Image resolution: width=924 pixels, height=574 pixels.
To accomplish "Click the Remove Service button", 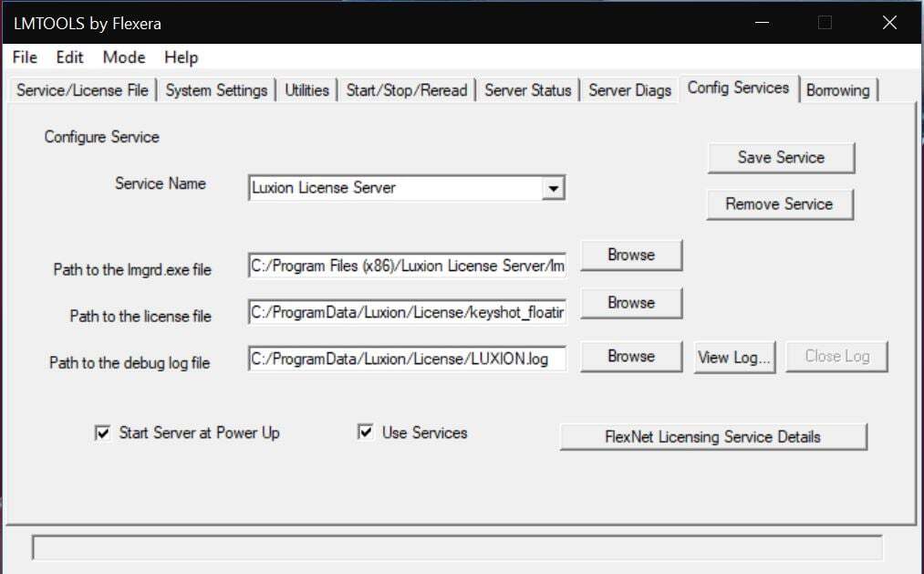I will click(x=779, y=204).
